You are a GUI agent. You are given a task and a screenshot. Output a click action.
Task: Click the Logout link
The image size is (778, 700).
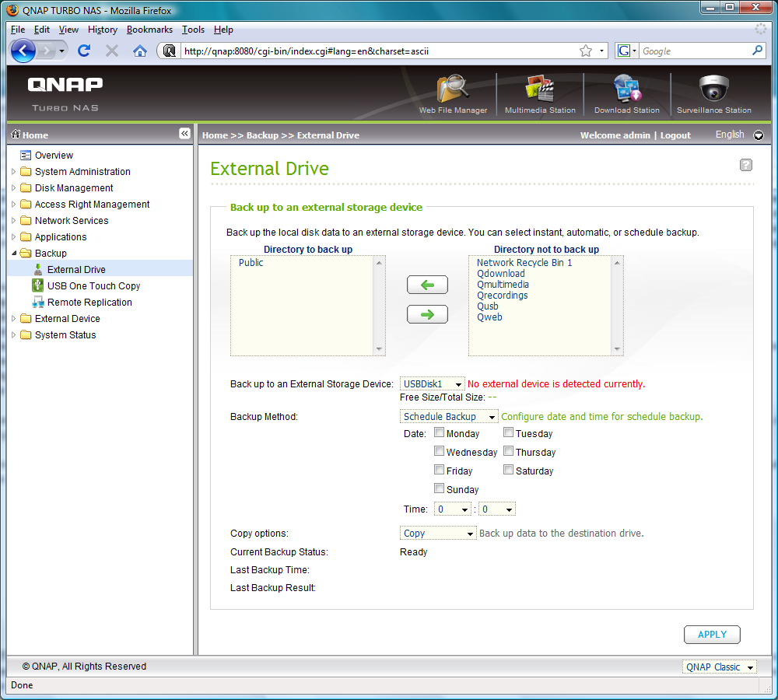click(x=675, y=135)
